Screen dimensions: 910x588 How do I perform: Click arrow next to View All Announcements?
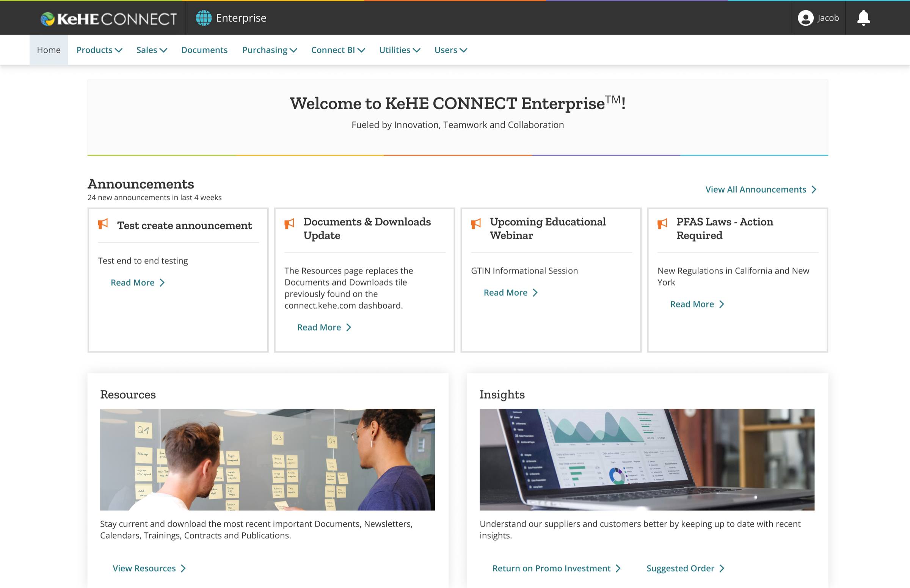coord(814,190)
